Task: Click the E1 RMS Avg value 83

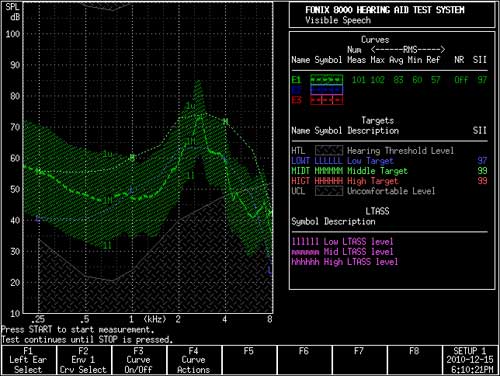Action: [398, 80]
